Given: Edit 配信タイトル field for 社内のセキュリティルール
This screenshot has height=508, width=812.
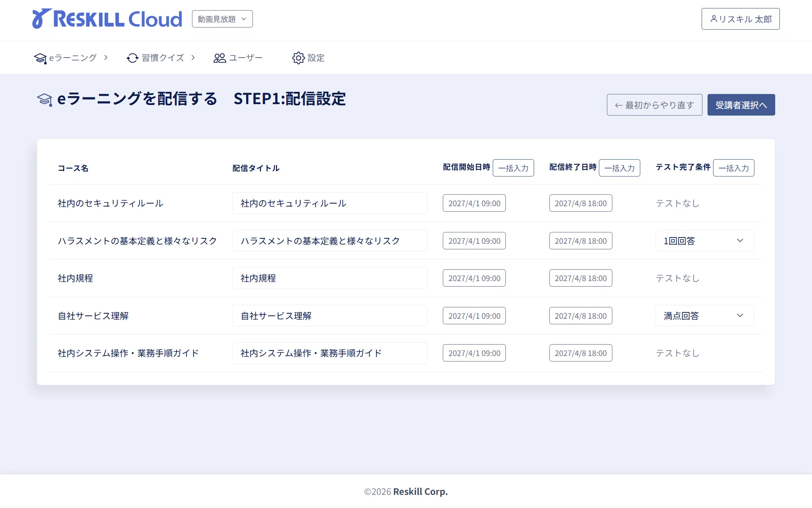Looking at the screenshot, I should click(x=330, y=203).
